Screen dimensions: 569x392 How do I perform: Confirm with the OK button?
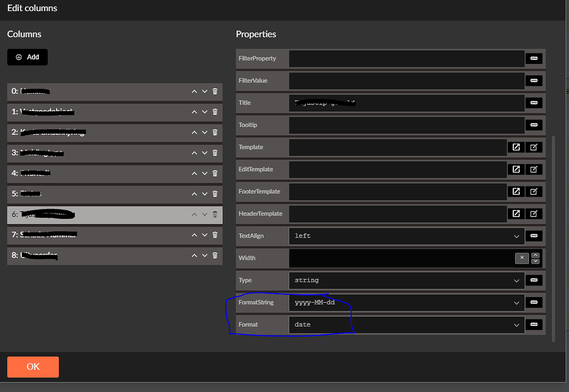[x=33, y=366]
